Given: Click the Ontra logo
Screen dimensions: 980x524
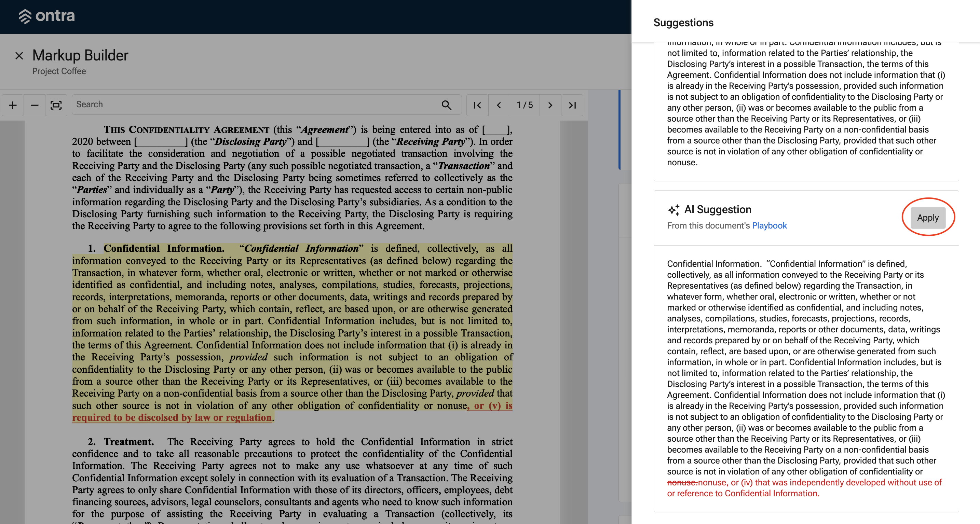Looking at the screenshot, I should pyautogui.click(x=47, y=16).
